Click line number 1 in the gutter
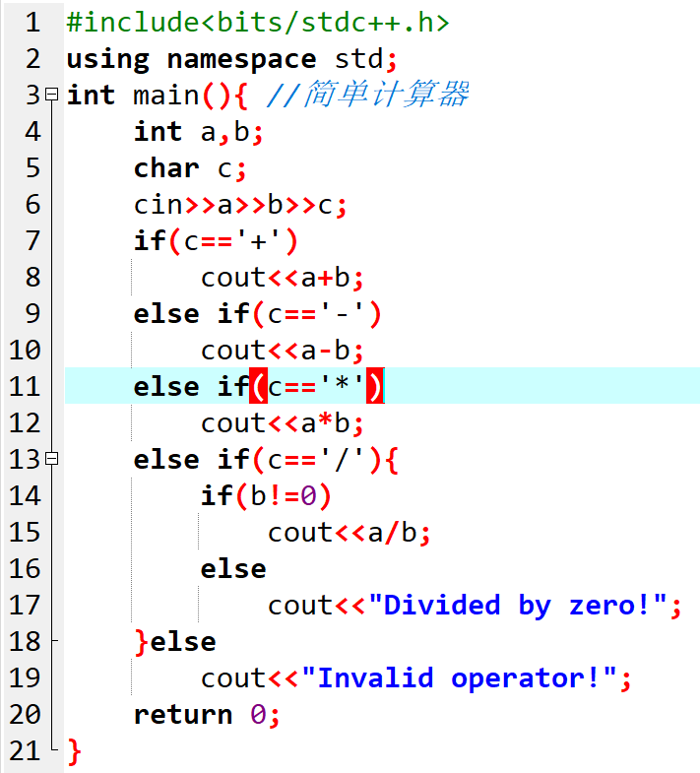 click(x=32, y=23)
